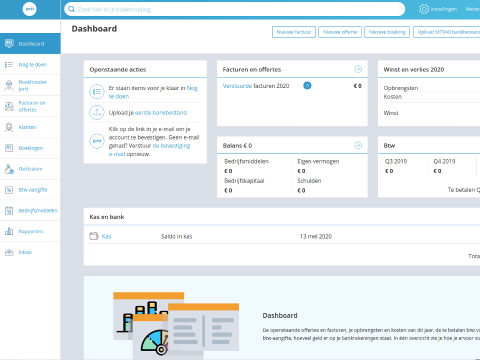The width and height of the screenshot is (480, 360).
Task: Select the Geldzaken money bag icon
Action: tap(9, 169)
